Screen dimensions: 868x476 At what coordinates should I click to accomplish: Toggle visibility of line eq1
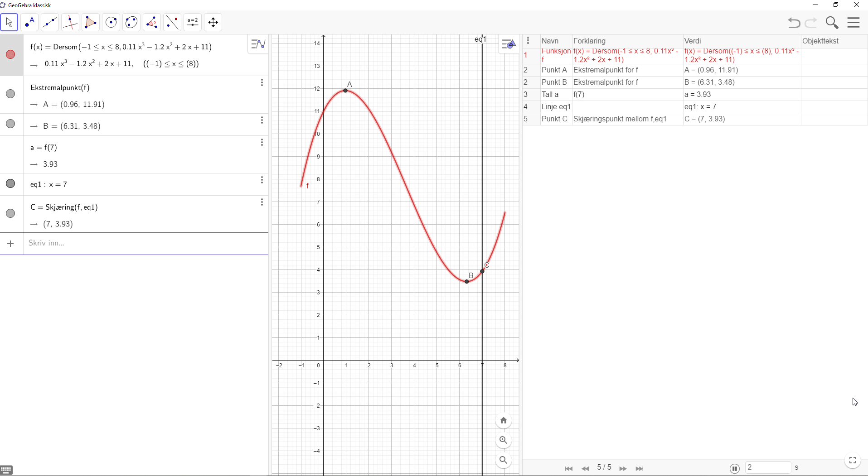click(x=10, y=183)
